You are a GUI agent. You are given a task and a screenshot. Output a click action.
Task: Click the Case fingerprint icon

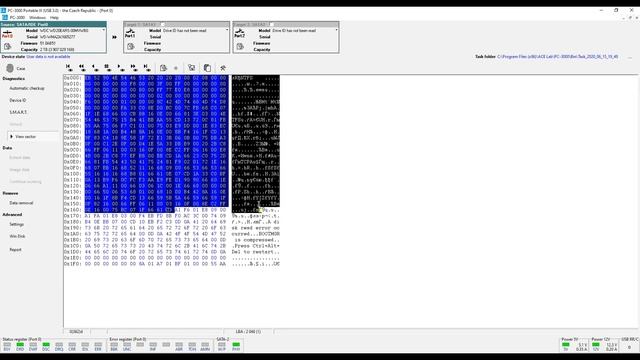pyautogui.click(x=10, y=68)
